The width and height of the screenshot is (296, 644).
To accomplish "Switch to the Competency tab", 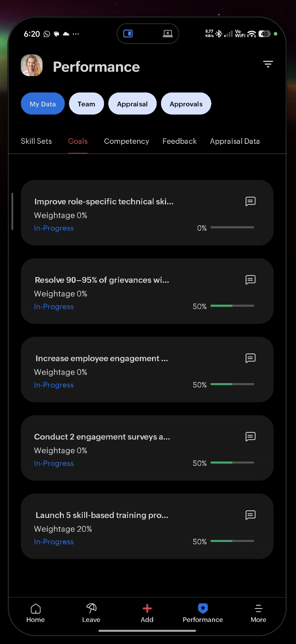I will (126, 141).
